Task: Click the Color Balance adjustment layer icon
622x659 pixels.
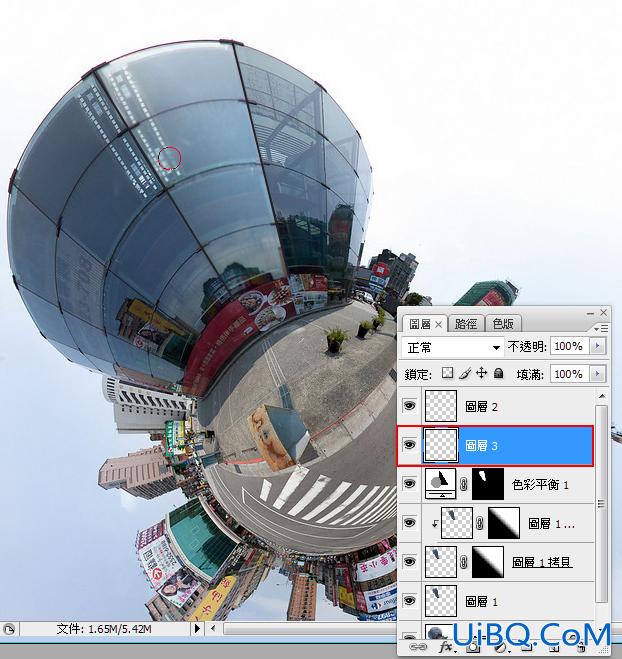Action: pos(440,484)
